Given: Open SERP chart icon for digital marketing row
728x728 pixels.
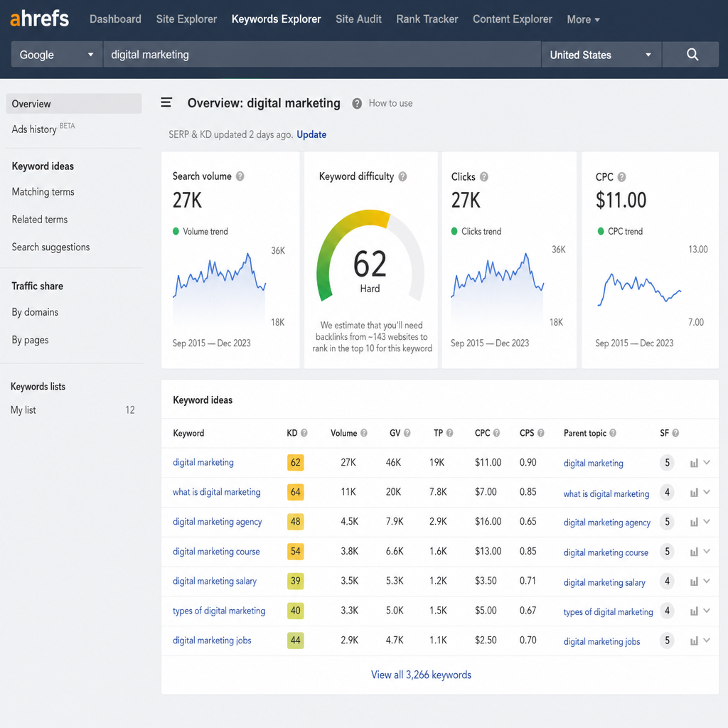Looking at the screenshot, I should click(x=694, y=463).
